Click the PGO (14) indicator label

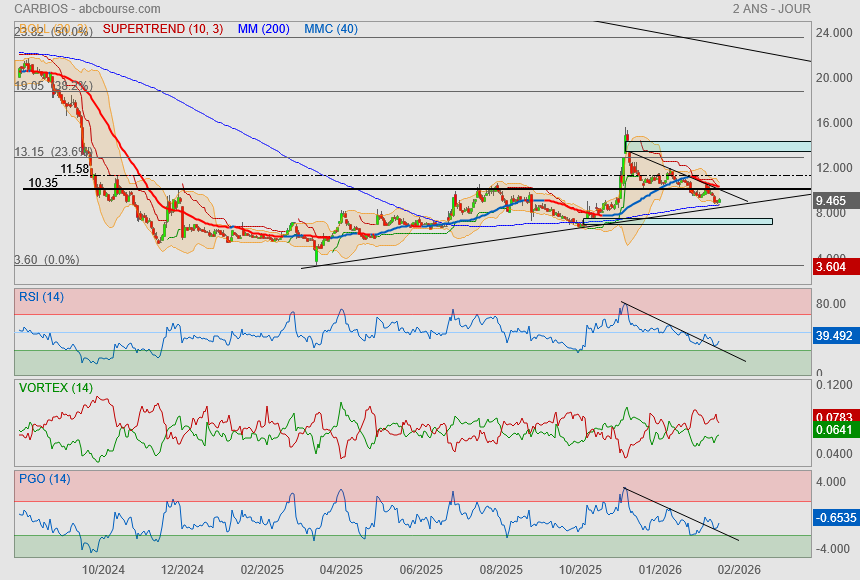43,478
